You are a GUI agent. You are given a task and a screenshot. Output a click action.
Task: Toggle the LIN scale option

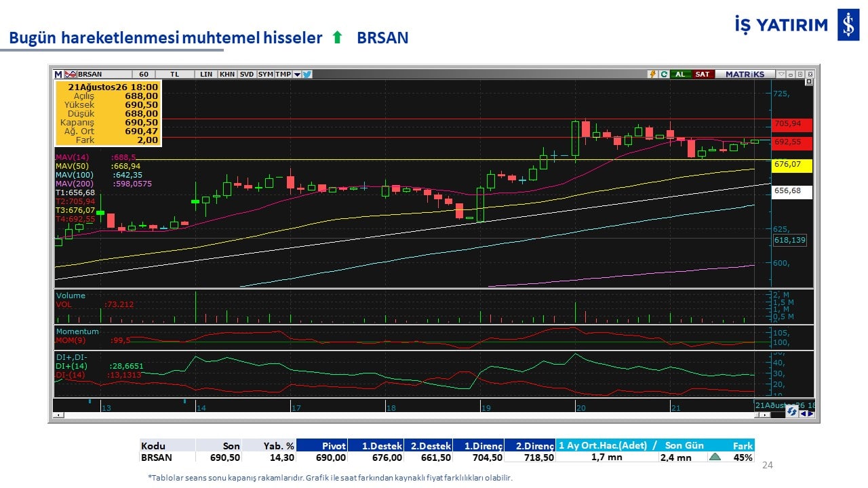(x=206, y=75)
